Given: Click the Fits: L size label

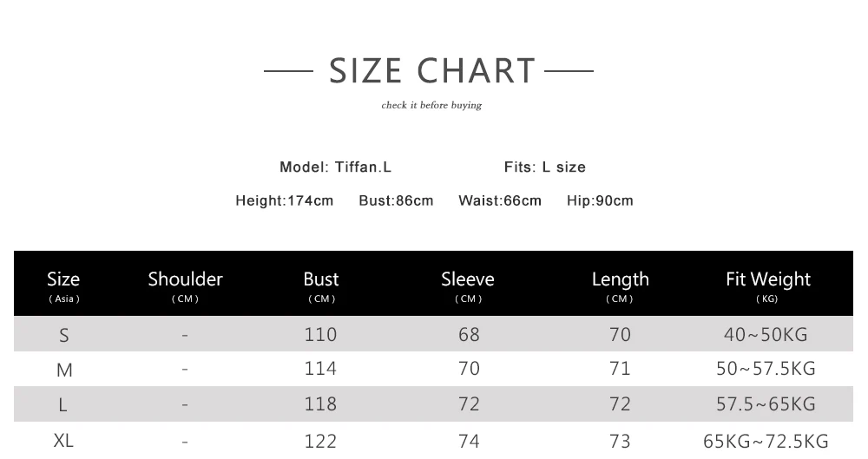Looking at the screenshot, I should (x=545, y=167).
